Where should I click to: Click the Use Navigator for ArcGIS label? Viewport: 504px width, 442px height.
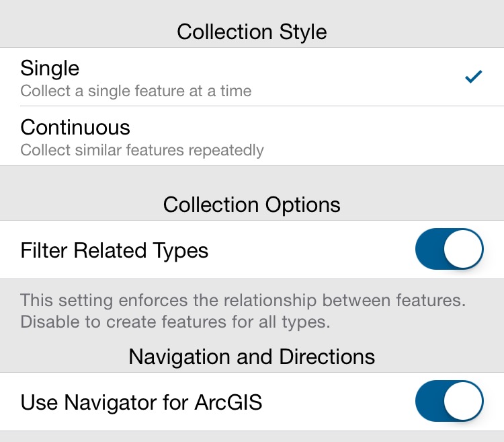[x=141, y=402]
